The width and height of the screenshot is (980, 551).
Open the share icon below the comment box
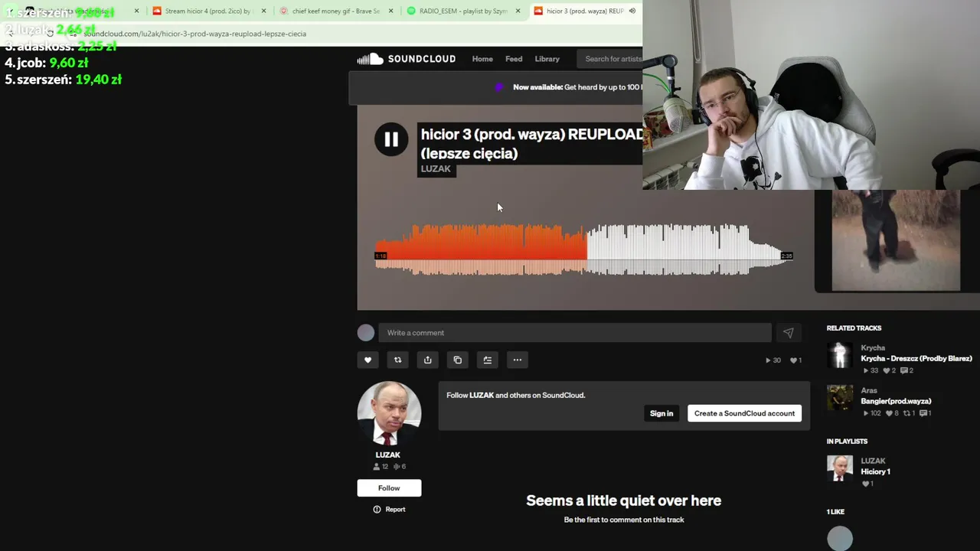click(427, 360)
